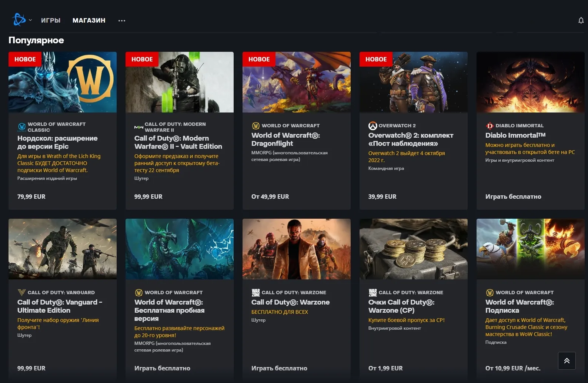
Task: Expand the dropdown arrow beside Battle.net logo
Action: 30,20
